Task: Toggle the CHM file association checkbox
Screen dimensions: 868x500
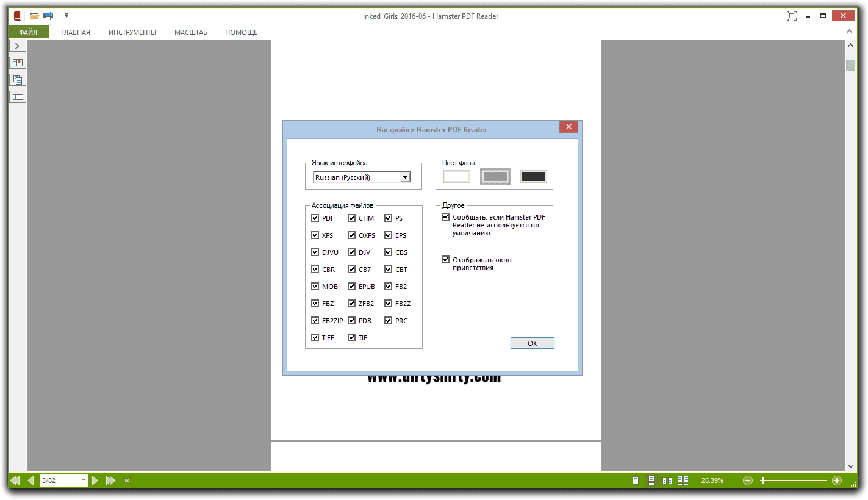Action: click(352, 218)
